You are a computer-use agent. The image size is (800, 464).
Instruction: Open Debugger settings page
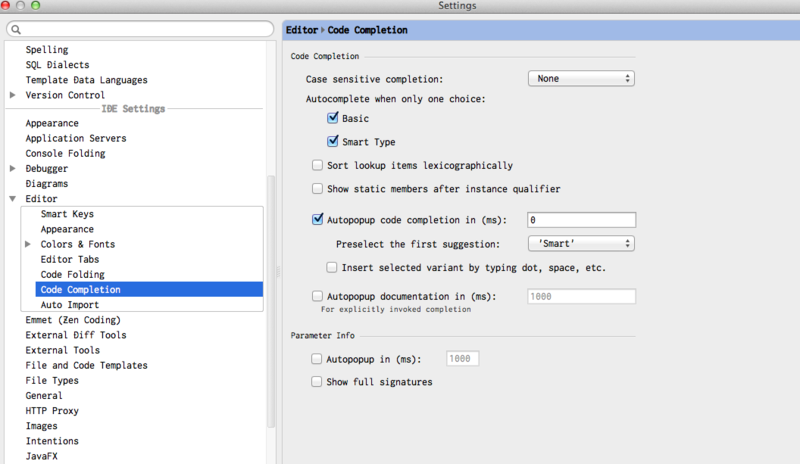click(x=46, y=168)
